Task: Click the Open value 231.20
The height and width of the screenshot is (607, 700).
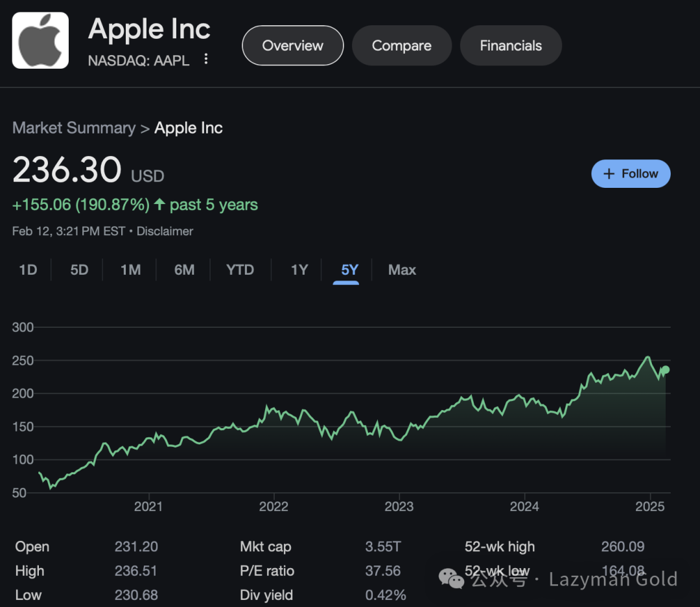Action: tap(136, 547)
